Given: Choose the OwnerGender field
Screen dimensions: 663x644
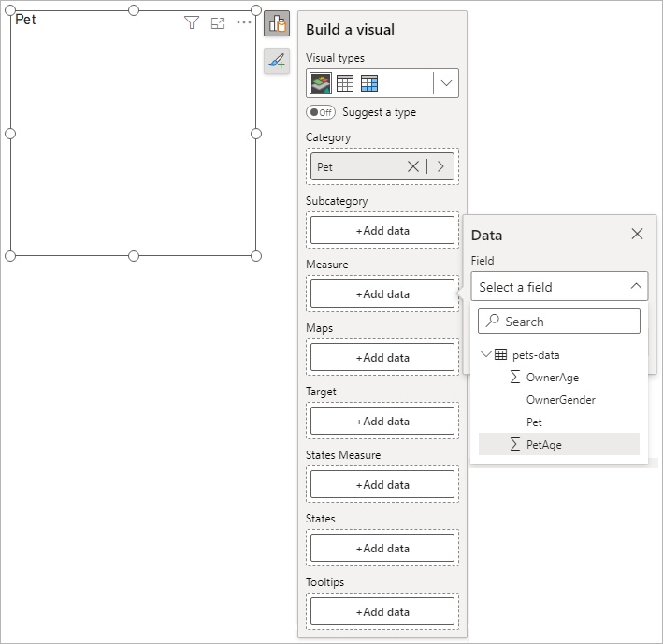Looking at the screenshot, I should pyautogui.click(x=560, y=400).
